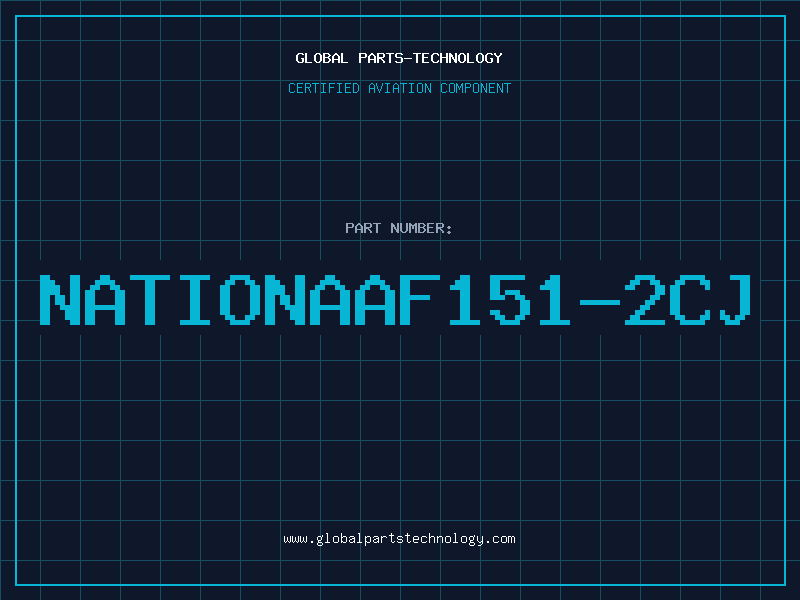Click the .com ending of the URL
Image resolution: width=800 pixels, height=600 pixels.
click(x=499, y=539)
